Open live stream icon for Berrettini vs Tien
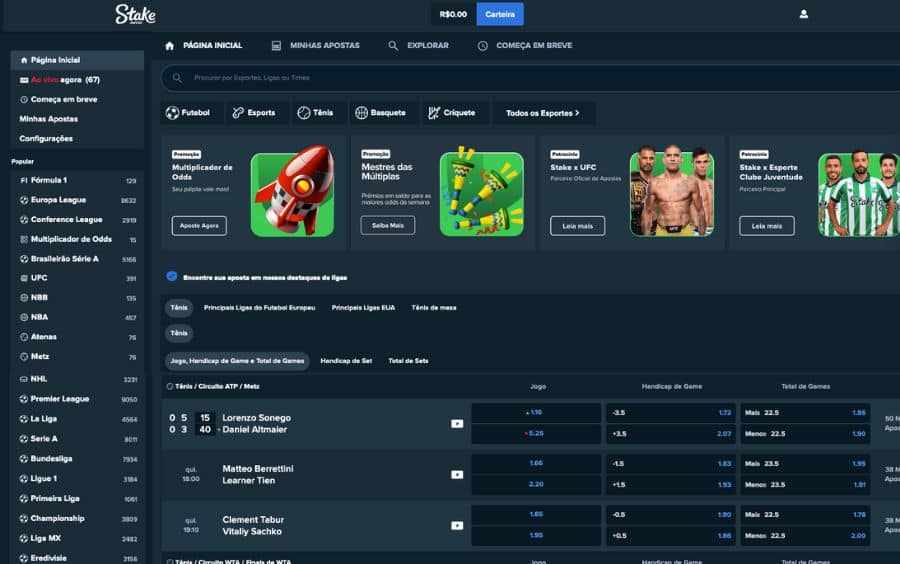This screenshot has height=564, width=900. point(457,474)
